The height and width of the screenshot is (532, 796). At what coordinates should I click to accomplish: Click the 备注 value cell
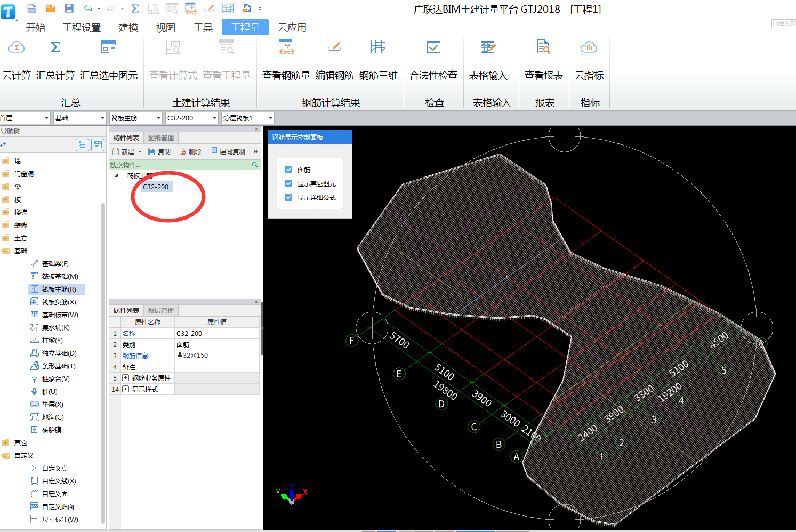pyautogui.click(x=217, y=367)
